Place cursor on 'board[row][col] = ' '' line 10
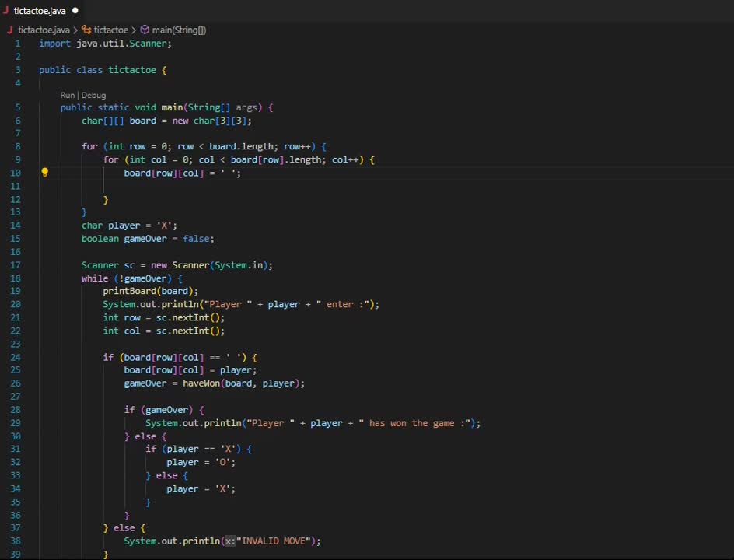This screenshot has height=560, width=734. (182, 173)
